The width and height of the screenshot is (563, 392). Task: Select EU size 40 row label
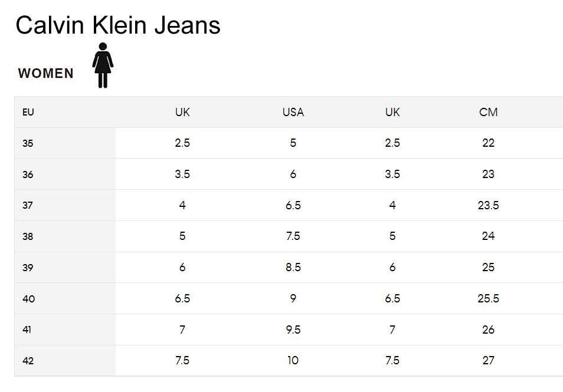(x=28, y=299)
